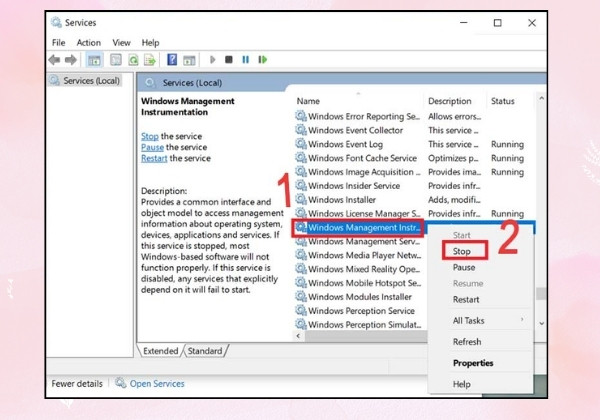Click the Forward arrow toolbar icon

[x=71, y=60]
